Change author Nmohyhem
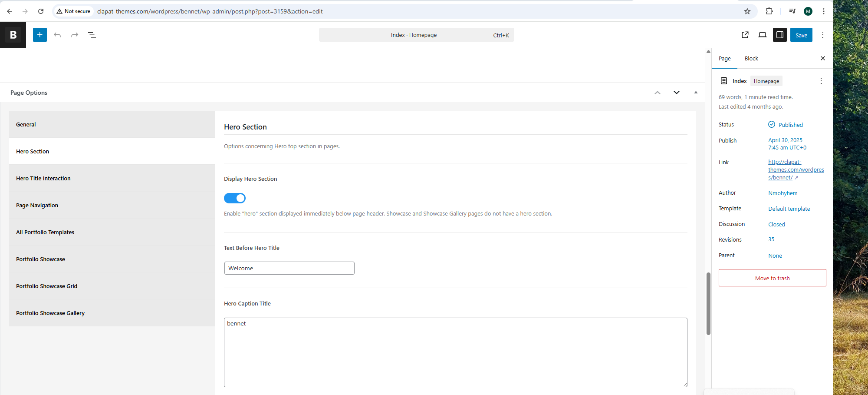This screenshot has width=868, height=395. coord(783,193)
